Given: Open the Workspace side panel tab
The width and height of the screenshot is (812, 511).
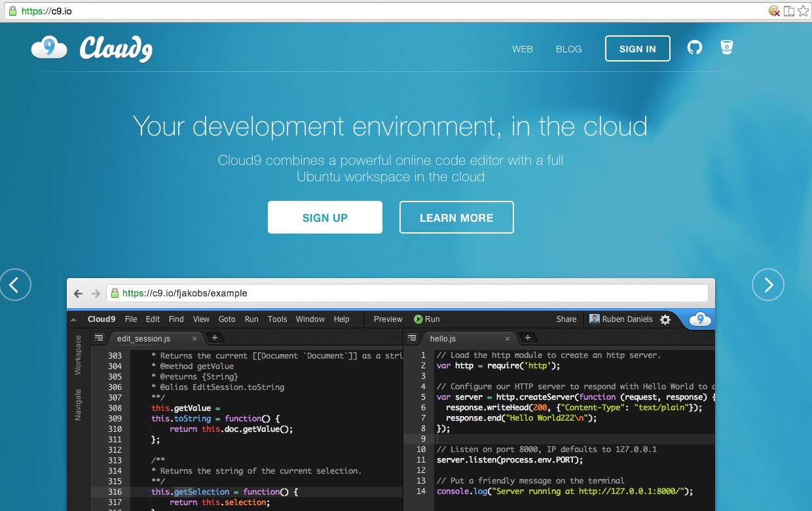Looking at the screenshot, I should 78,355.
